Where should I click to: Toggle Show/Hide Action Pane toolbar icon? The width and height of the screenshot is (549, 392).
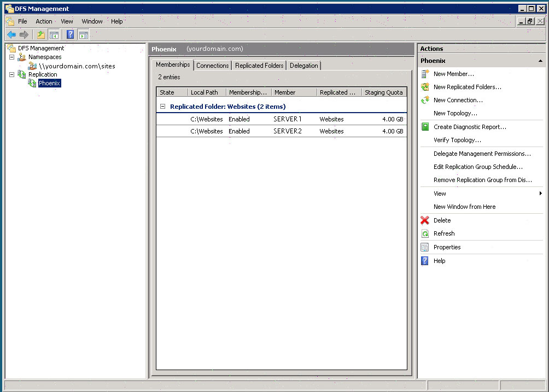click(83, 34)
